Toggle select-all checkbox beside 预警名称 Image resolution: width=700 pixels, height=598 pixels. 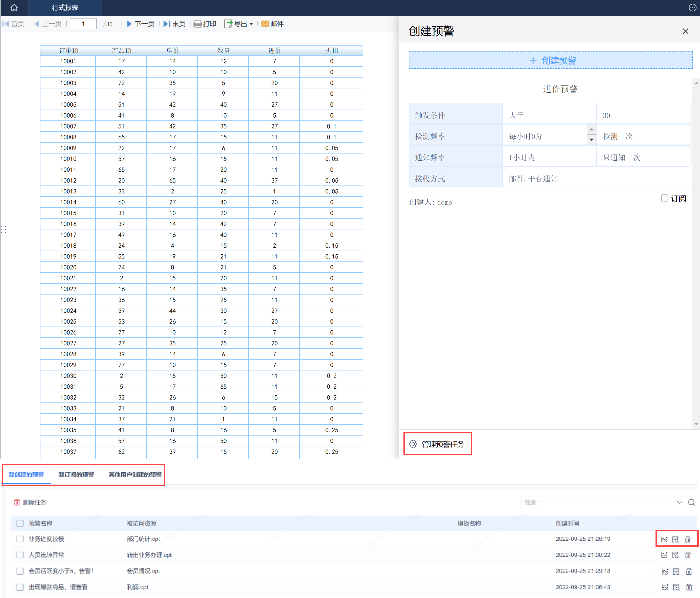pyautogui.click(x=20, y=523)
